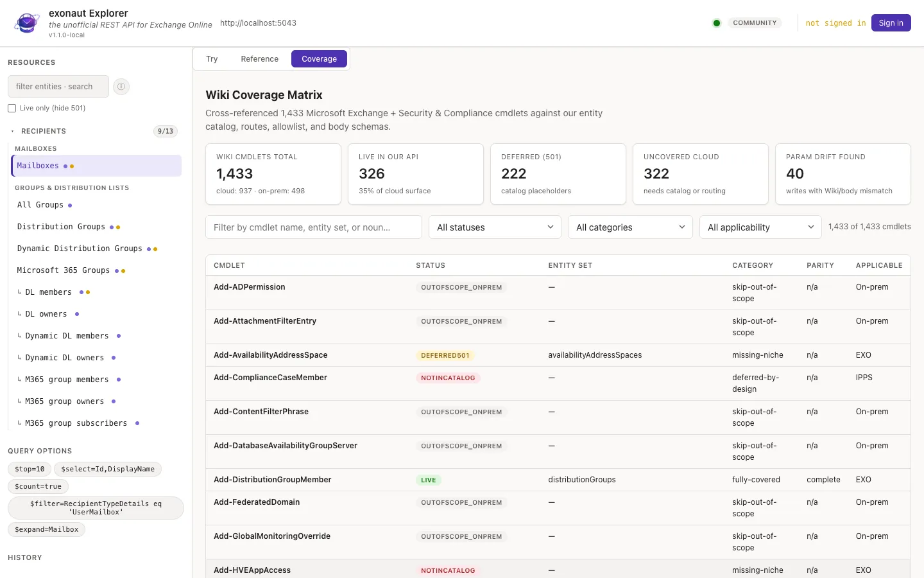Click the Add-FederatedDomain cmdlet

(257, 502)
